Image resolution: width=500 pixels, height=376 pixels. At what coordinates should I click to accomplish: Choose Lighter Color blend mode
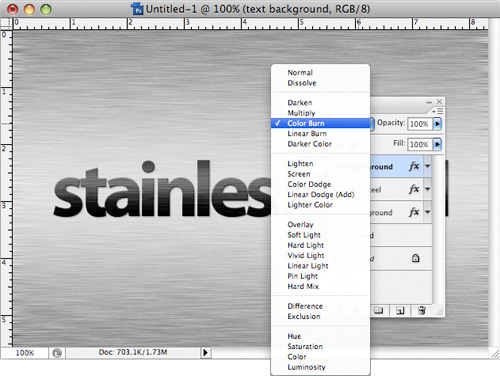point(320,205)
